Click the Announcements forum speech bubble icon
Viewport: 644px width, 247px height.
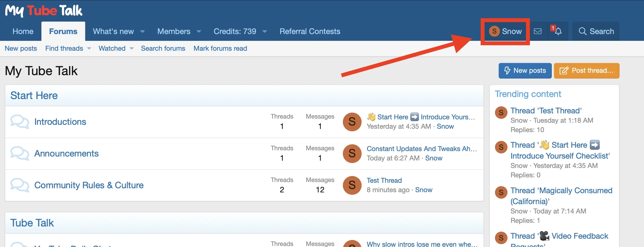coord(20,153)
